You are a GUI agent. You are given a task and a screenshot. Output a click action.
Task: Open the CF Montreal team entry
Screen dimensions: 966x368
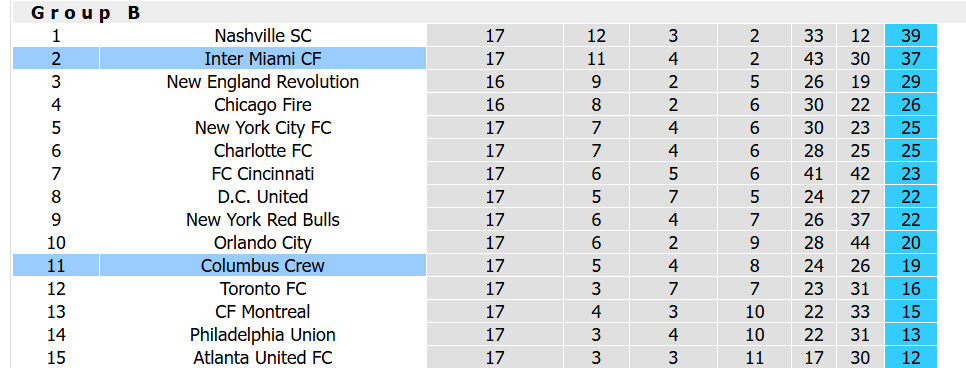pyautogui.click(x=263, y=312)
